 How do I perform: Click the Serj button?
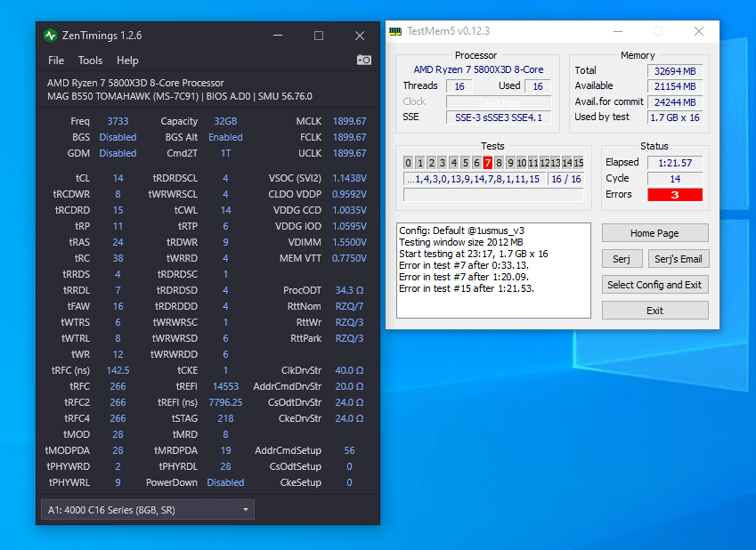(622, 259)
